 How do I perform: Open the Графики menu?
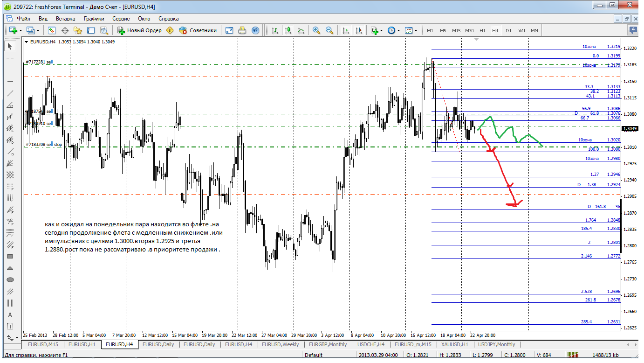(94, 19)
